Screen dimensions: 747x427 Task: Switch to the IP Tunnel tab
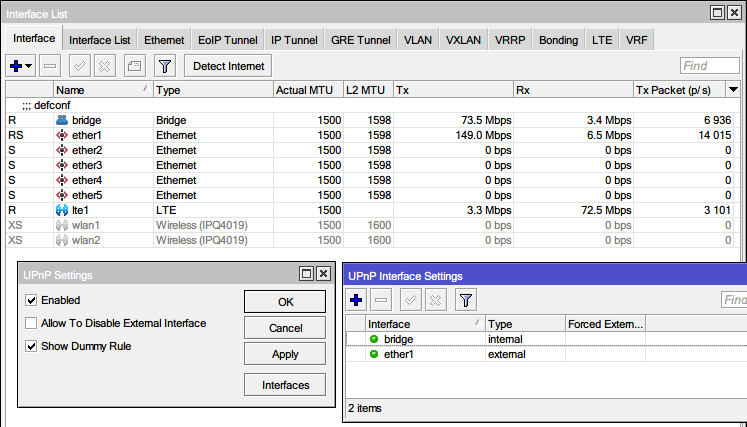294,40
